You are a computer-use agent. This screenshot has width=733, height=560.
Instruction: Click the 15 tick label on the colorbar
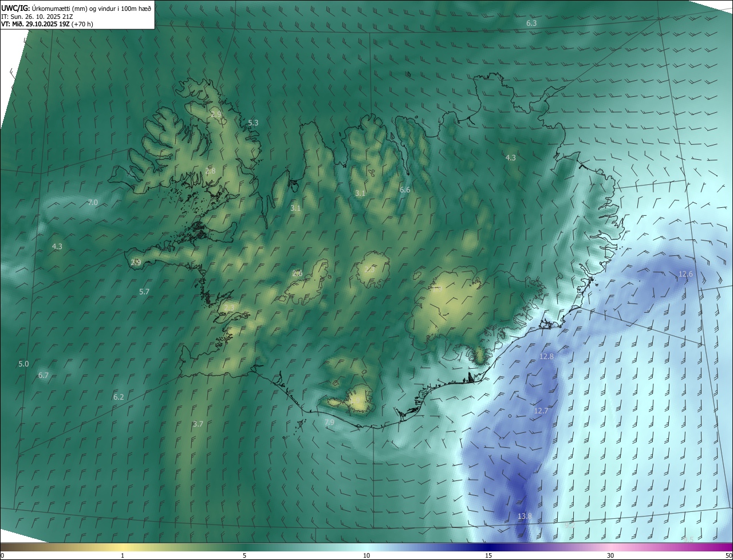coord(488,555)
